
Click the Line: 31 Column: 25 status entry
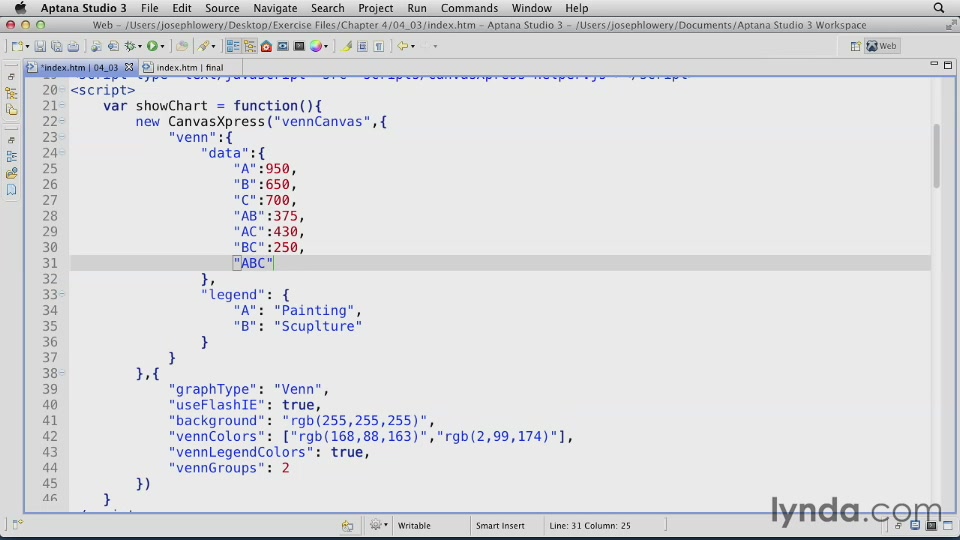coord(590,525)
